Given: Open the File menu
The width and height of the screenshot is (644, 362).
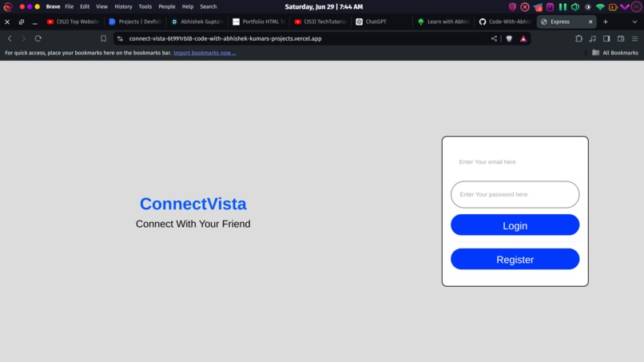Looking at the screenshot, I should (69, 6).
